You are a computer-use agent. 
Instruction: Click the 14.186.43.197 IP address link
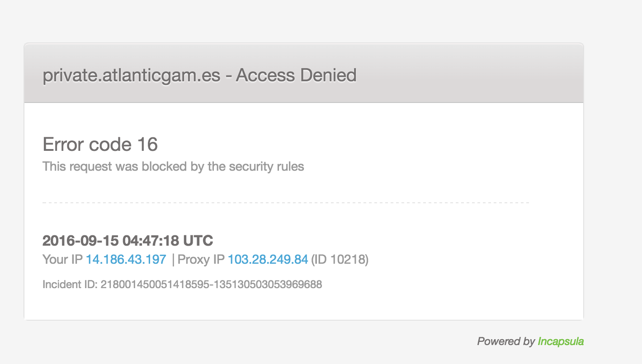tap(126, 260)
